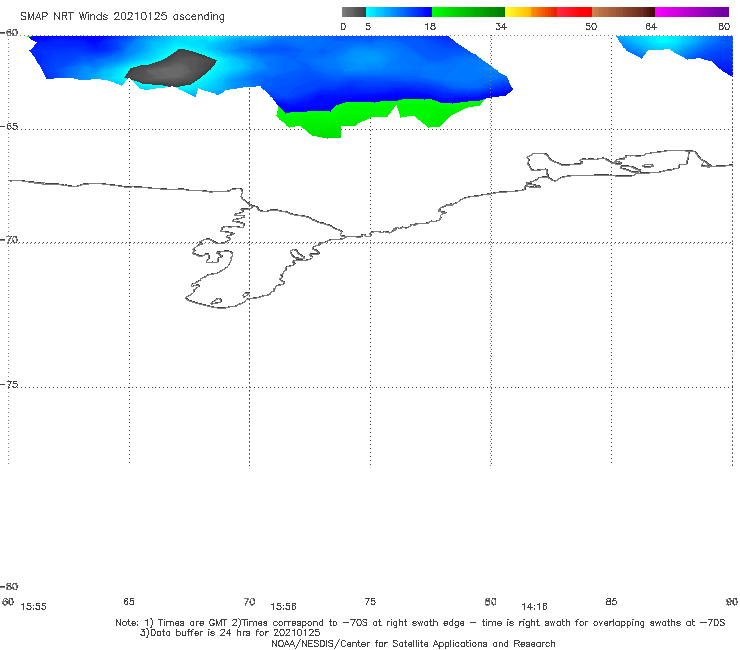Select the magenta 64-80 color bar segment
Viewport: 740px width, 650px height.
point(692,12)
